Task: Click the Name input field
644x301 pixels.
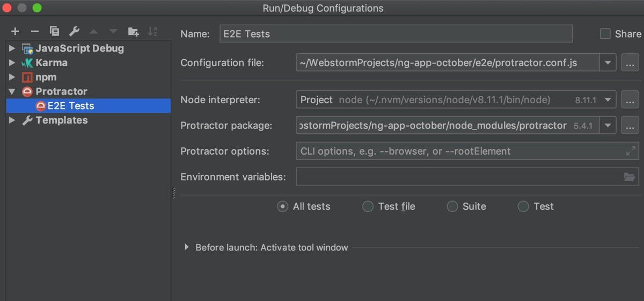Action: (396, 34)
